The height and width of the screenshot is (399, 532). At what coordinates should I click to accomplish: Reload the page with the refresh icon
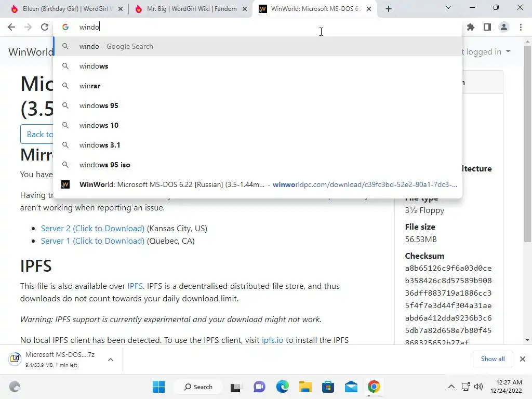click(45, 27)
